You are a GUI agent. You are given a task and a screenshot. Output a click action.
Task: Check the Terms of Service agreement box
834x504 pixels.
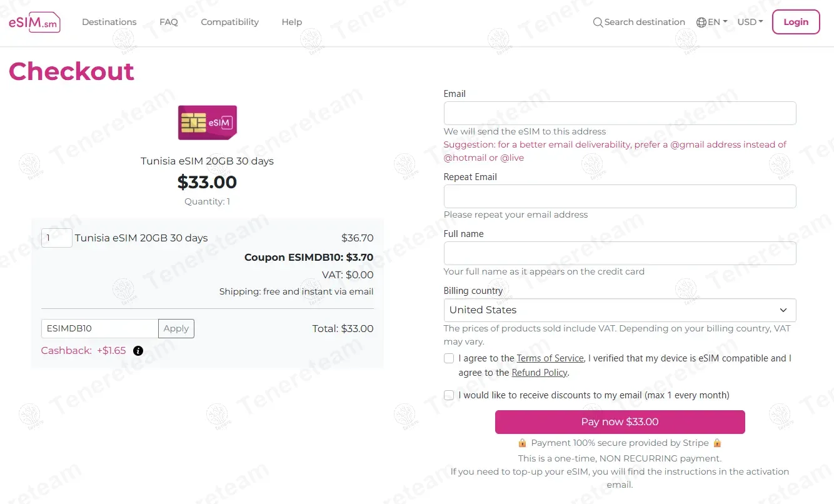coord(449,358)
